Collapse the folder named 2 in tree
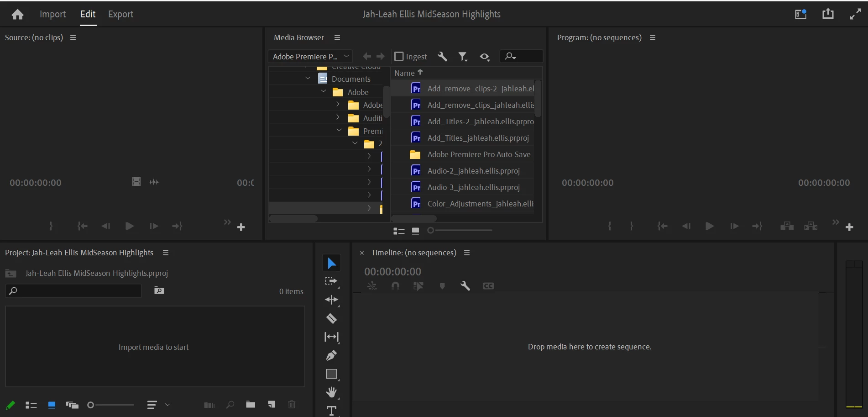Screen dimensions: 868x417 click(355, 143)
